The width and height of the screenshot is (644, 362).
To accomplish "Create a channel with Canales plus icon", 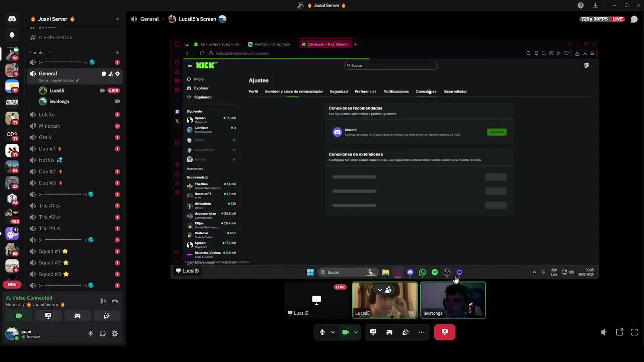I will point(117,53).
